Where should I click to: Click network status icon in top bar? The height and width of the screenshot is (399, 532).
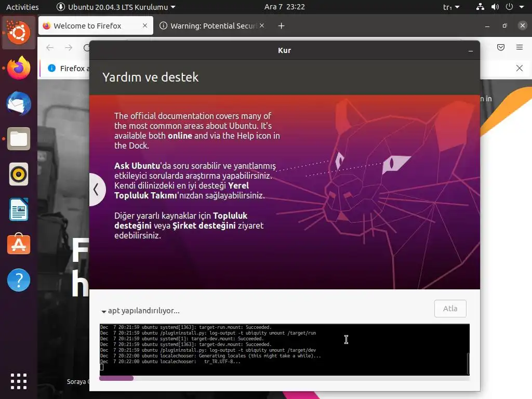point(480,7)
